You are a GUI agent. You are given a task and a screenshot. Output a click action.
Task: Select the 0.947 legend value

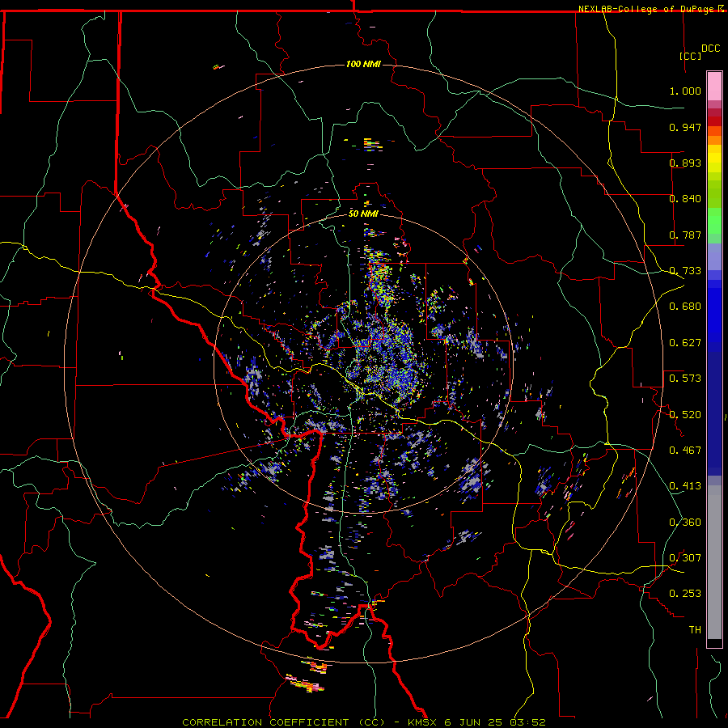(x=685, y=127)
